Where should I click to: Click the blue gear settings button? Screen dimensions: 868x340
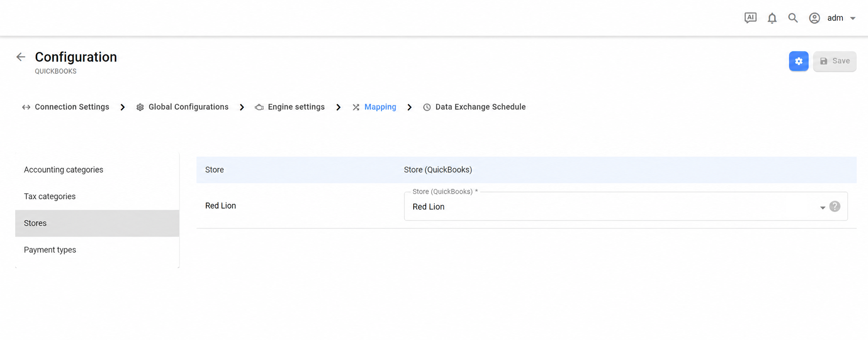coord(798,61)
